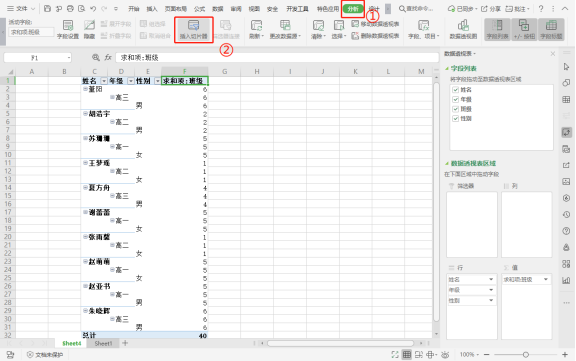This screenshot has height=361, width=576.
Task: Collapse the 董阳 row group
Action: [85, 89]
